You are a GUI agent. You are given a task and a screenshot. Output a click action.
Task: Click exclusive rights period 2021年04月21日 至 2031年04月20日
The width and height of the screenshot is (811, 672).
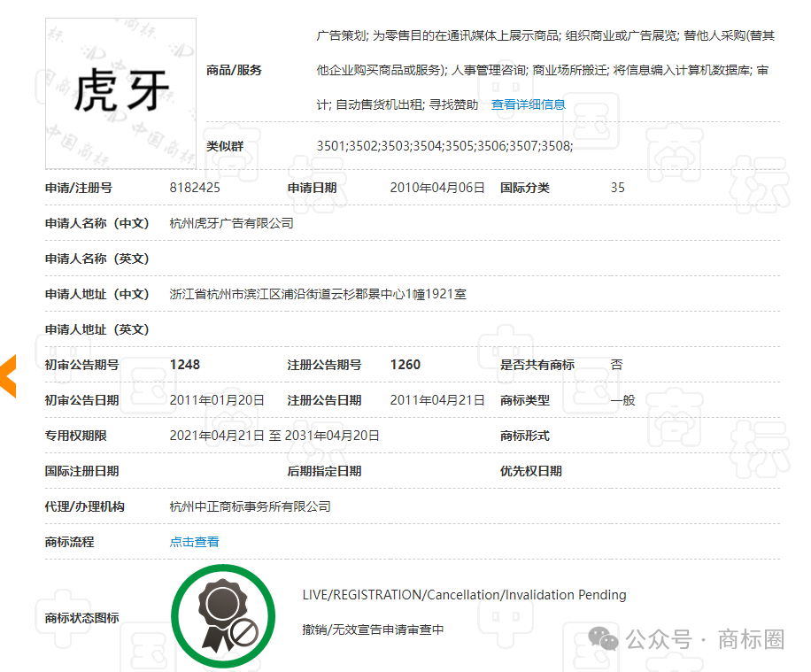click(x=274, y=436)
